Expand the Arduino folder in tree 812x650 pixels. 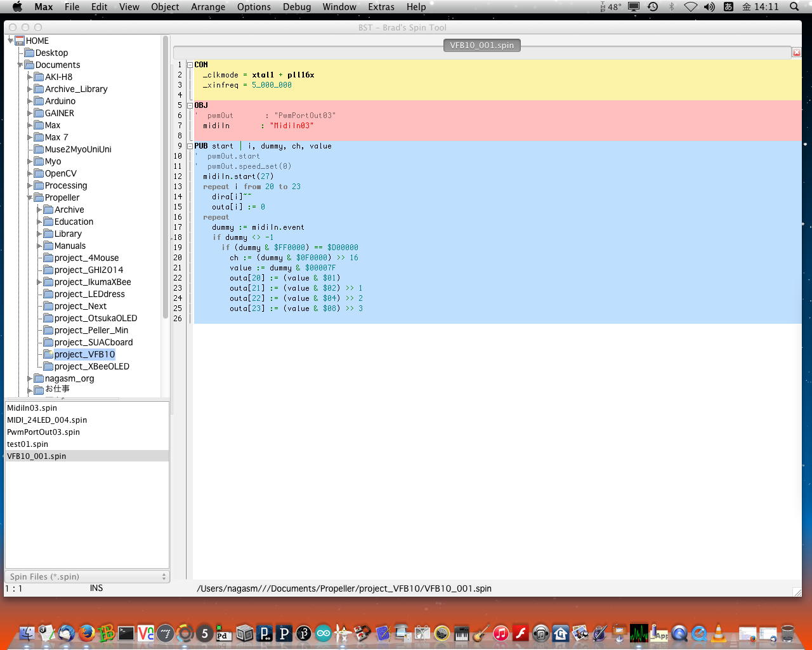click(x=30, y=101)
